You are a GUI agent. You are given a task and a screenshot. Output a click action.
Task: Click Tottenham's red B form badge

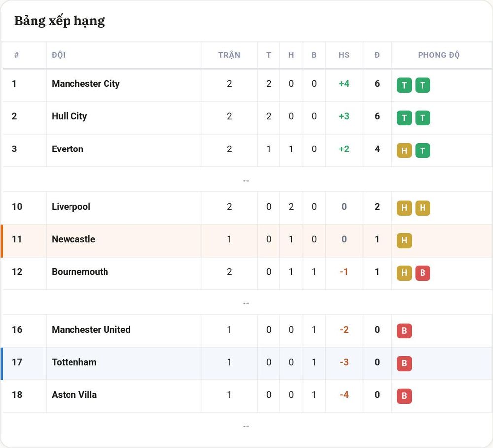click(404, 363)
